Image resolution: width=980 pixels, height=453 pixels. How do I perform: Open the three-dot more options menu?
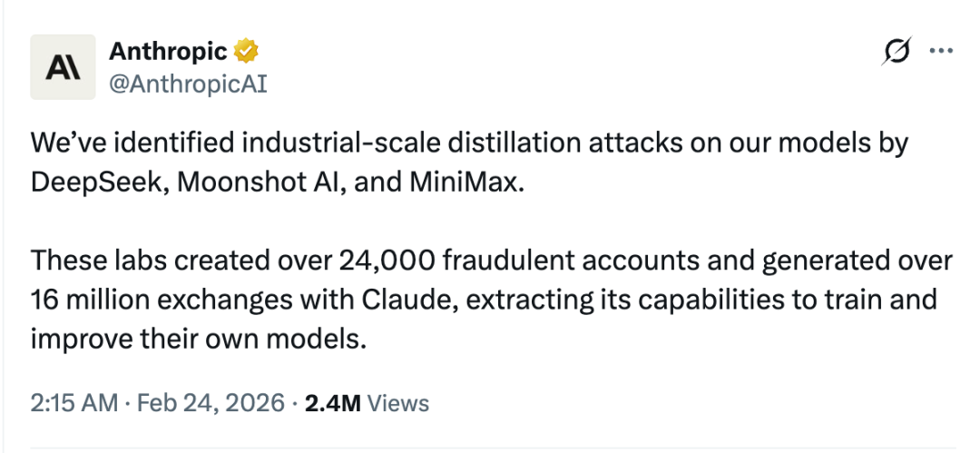click(939, 52)
